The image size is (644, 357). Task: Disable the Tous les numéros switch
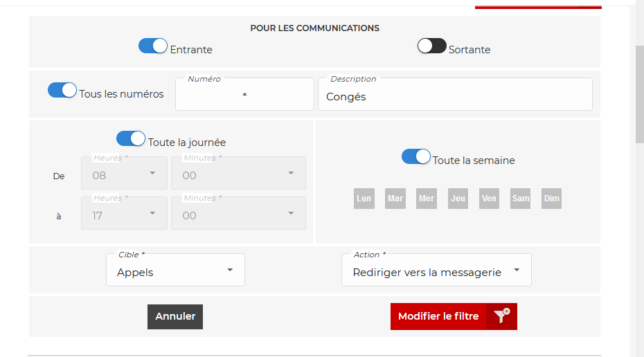point(62,90)
